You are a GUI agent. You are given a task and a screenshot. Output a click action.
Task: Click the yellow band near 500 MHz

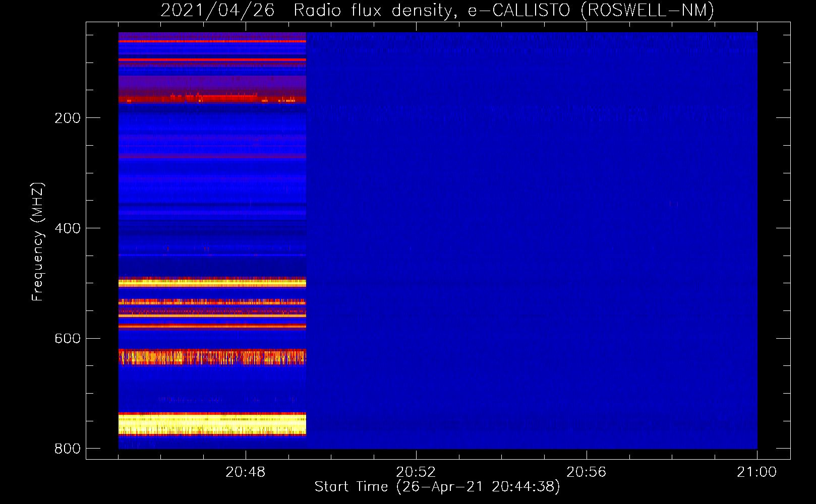click(x=212, y=283)
